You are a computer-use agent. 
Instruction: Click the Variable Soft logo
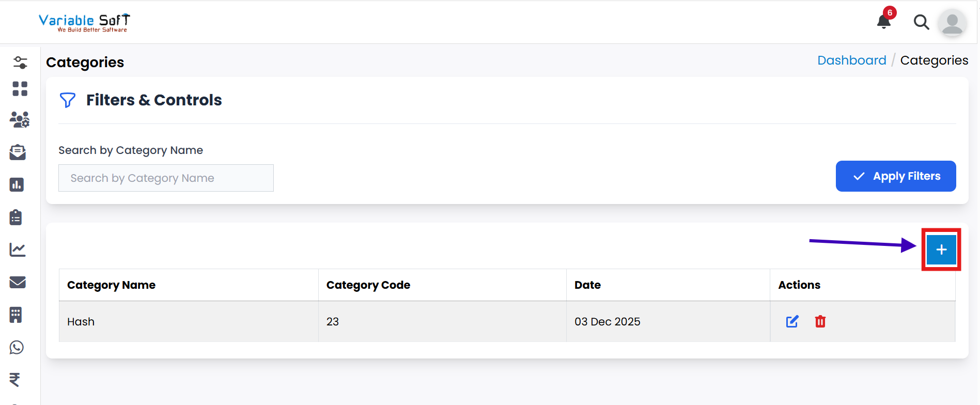[x=85, y=22]
